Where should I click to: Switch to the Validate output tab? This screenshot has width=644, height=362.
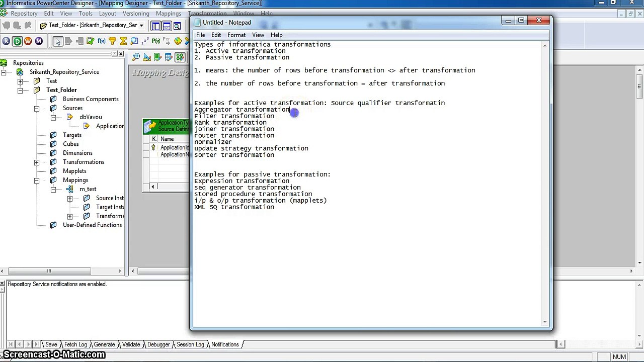pos(131,344)
